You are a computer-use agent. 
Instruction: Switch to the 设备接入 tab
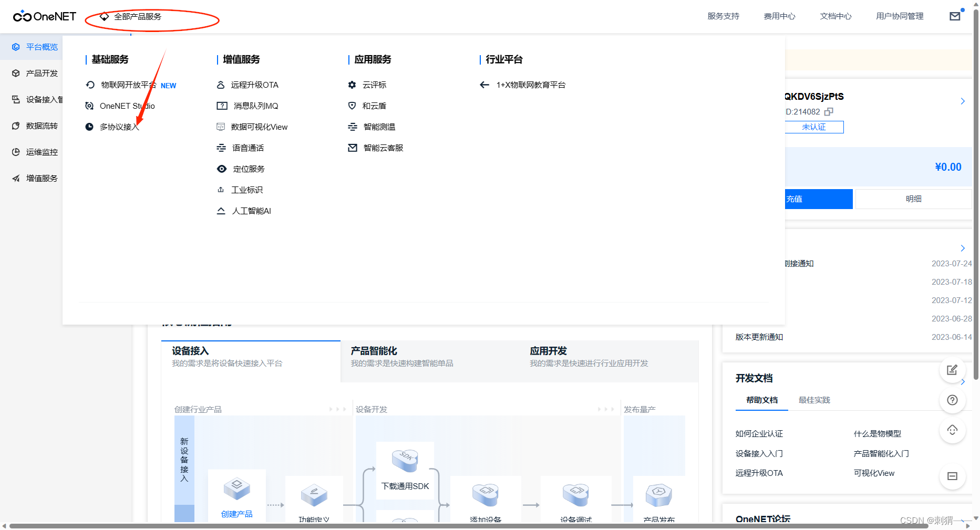[251, 361]
